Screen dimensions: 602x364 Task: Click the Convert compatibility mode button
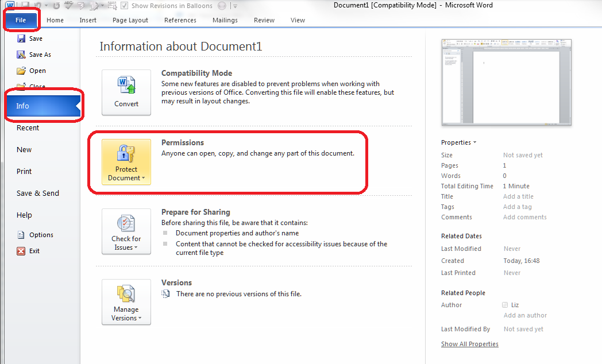pos(126,92)
